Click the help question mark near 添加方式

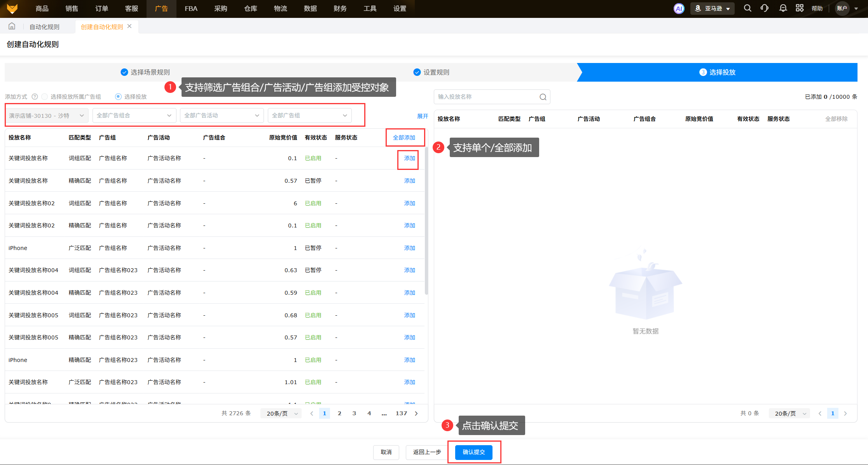(x=35, y=96)
